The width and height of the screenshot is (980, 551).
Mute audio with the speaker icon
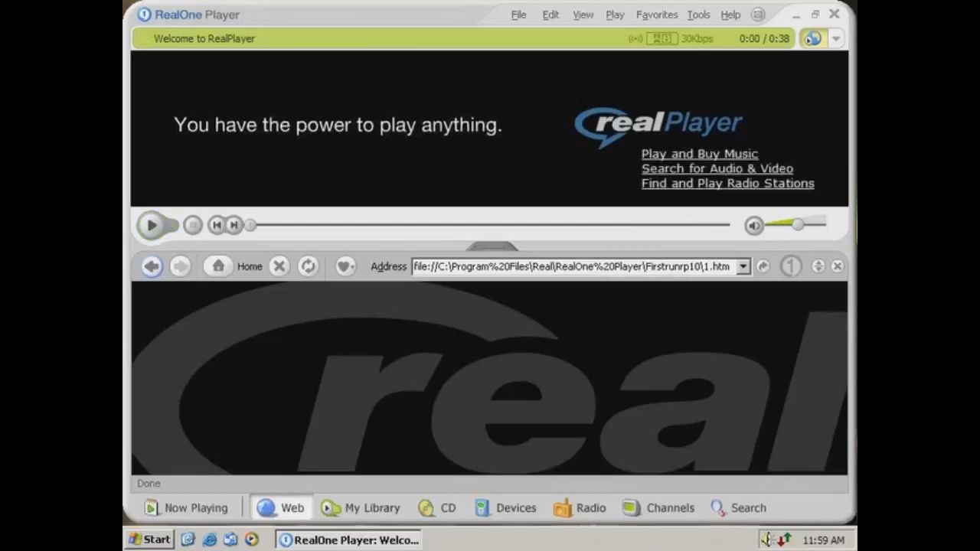[754, 225]
